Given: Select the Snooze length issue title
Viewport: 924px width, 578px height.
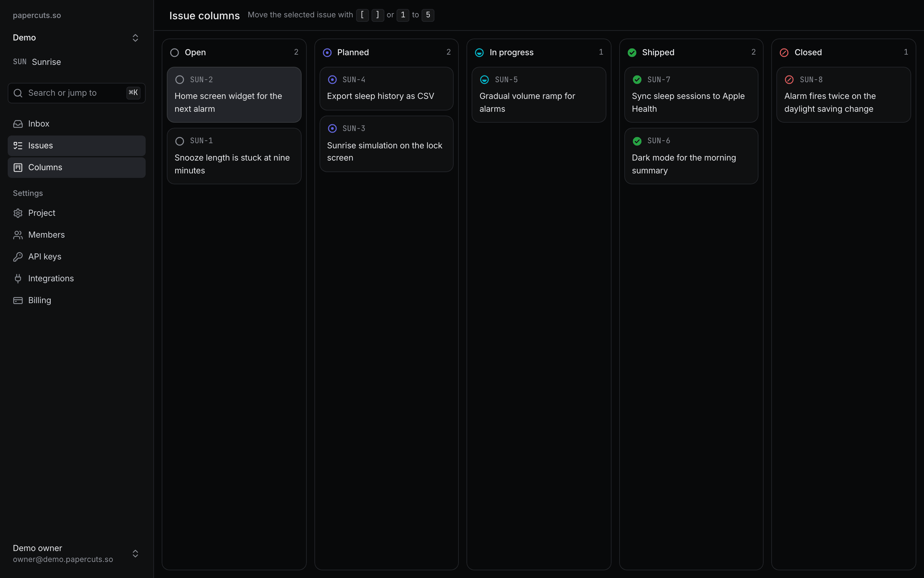Looking at the screenshot, I should click(x=232, y=164).
